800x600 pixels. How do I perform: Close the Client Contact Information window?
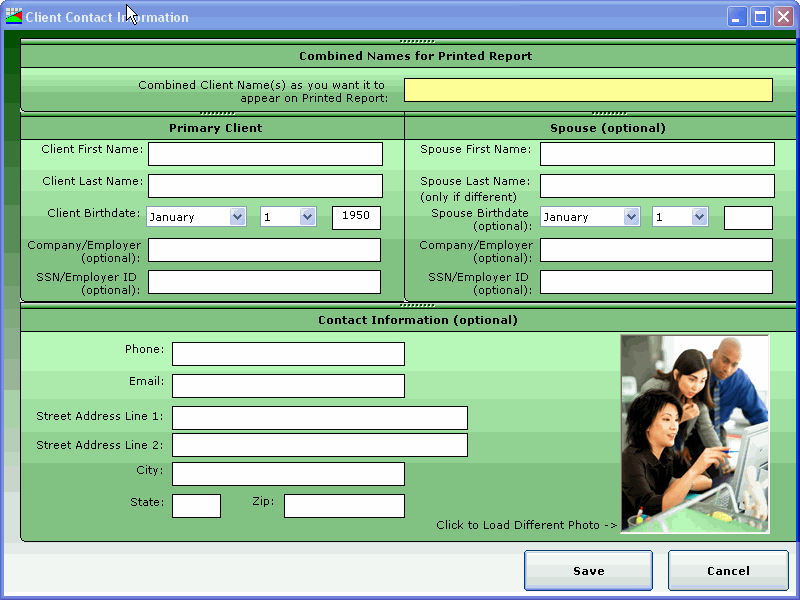pos(783,17)
